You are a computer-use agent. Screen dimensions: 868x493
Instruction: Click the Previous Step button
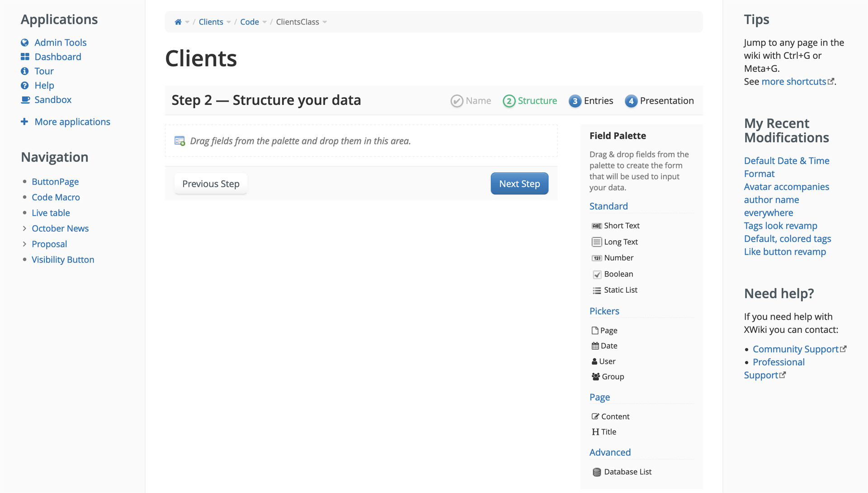(211, 184)
